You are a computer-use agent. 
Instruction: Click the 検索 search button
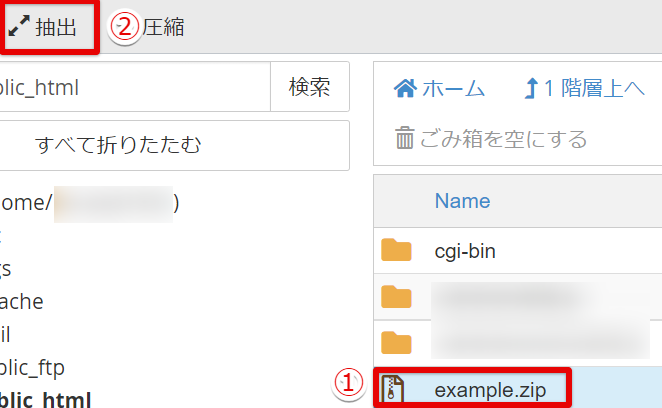(x=310, y=87)
